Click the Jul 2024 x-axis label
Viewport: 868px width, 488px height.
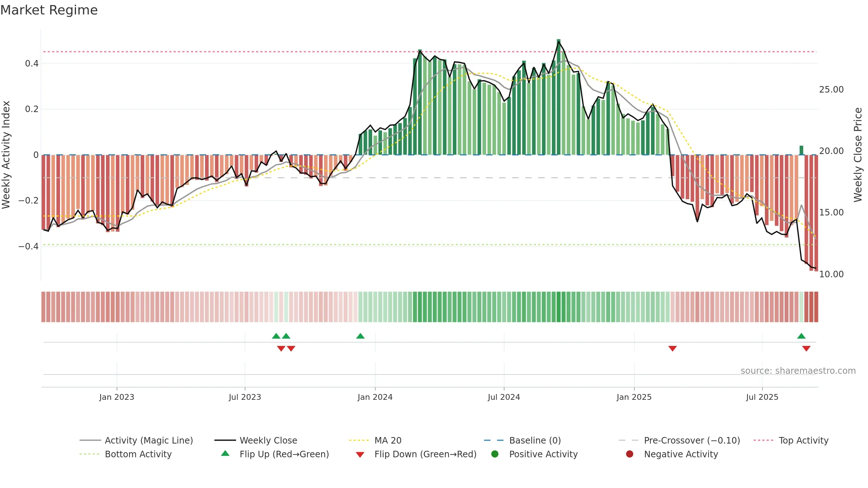(504, 397)
